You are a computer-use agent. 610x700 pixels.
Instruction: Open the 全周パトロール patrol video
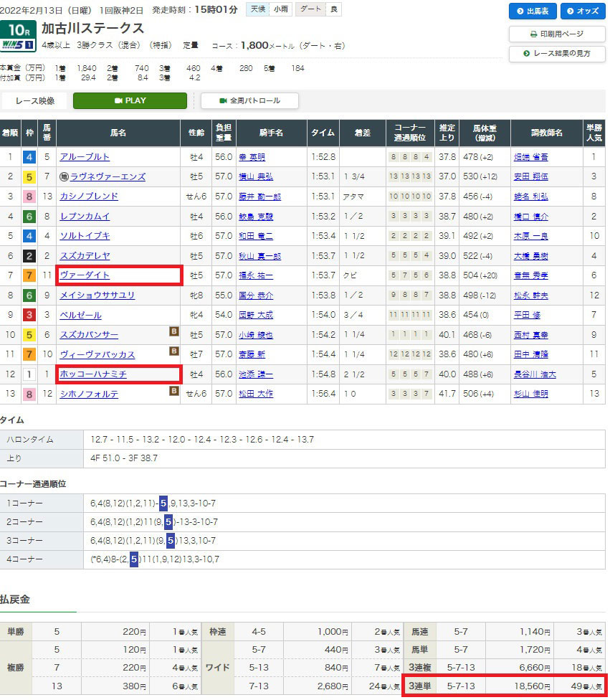click(249, 101)
